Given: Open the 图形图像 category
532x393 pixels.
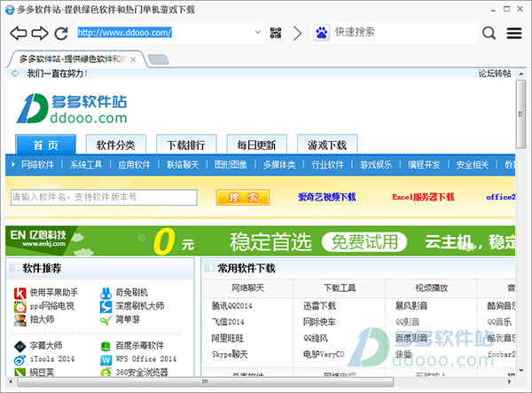Looking at the screenshot, I should 231,165.
